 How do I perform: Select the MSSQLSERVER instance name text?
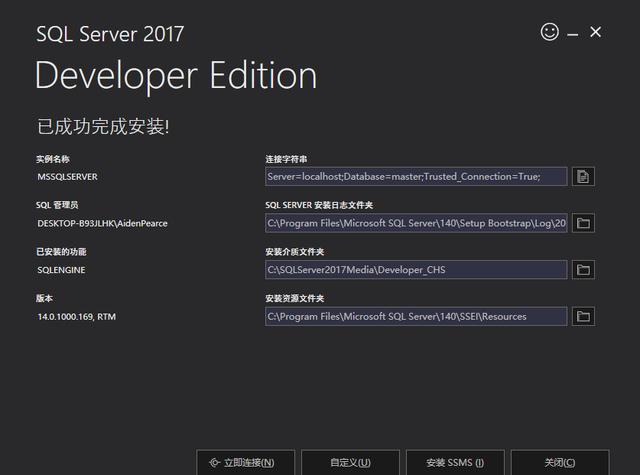(x=67, y=177)
